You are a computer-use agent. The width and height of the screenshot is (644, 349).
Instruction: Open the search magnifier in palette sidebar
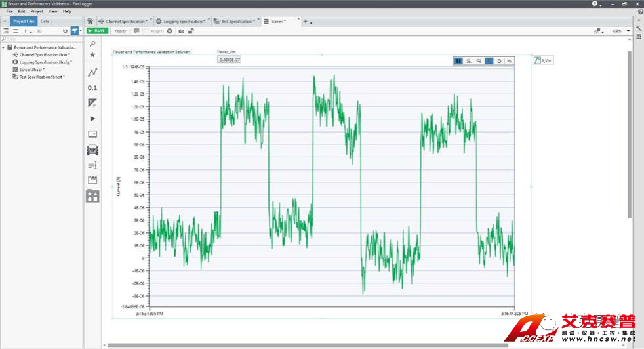pos(92,44)
